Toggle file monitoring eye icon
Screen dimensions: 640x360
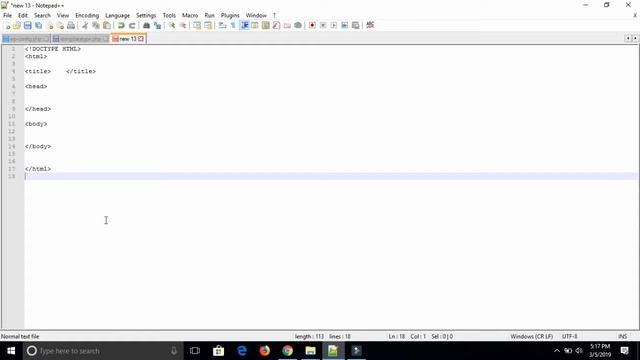(x=298, y=25)
